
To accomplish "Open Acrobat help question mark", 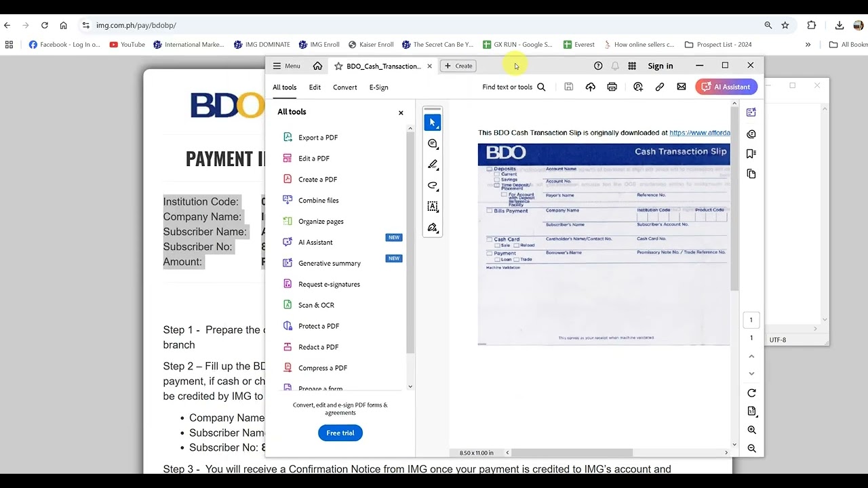I will (x=598, y=66).
